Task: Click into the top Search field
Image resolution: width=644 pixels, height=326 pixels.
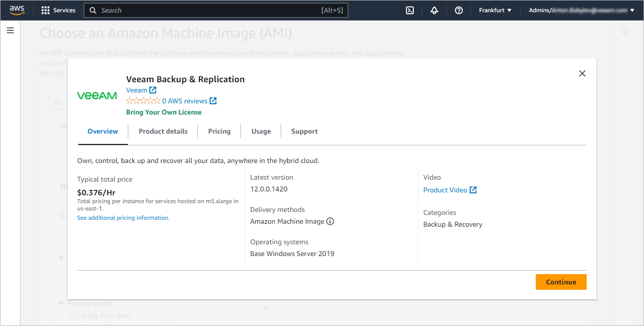Action: (x=216, y=10)
